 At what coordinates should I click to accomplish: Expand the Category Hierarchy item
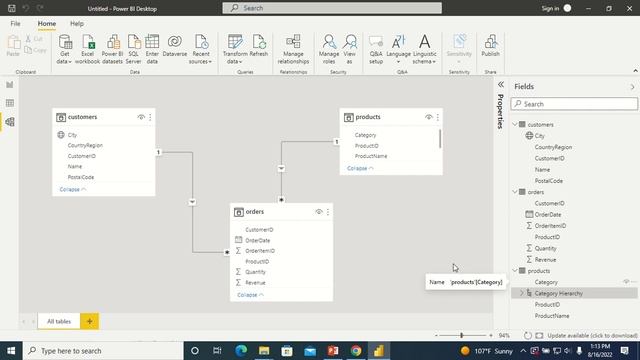coord(521,293)
